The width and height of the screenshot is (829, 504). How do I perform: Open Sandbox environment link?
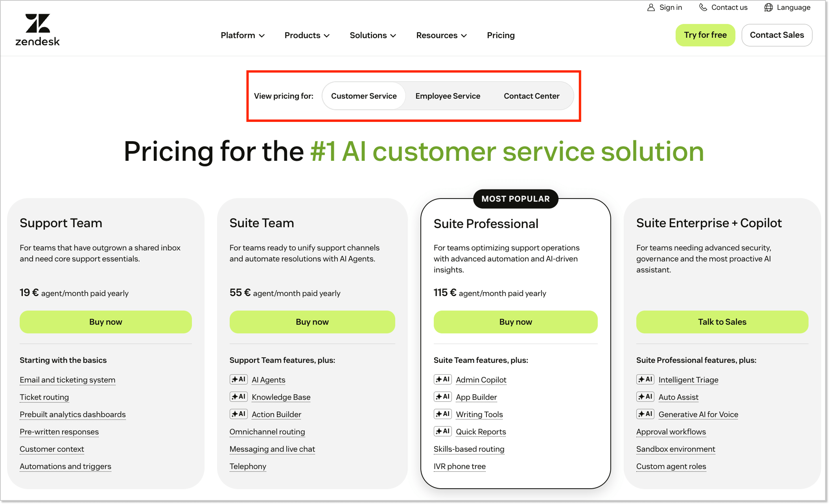676,449
